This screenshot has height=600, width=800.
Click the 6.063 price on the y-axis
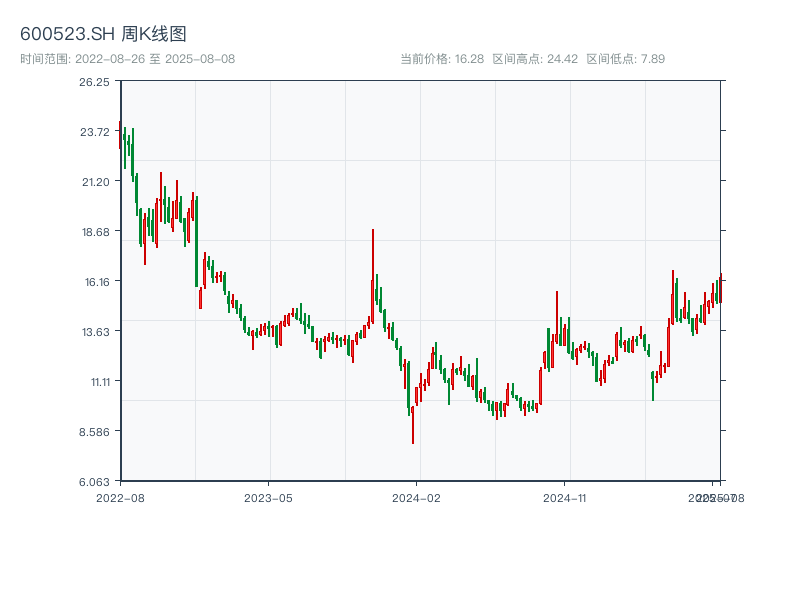pos(94,482)
